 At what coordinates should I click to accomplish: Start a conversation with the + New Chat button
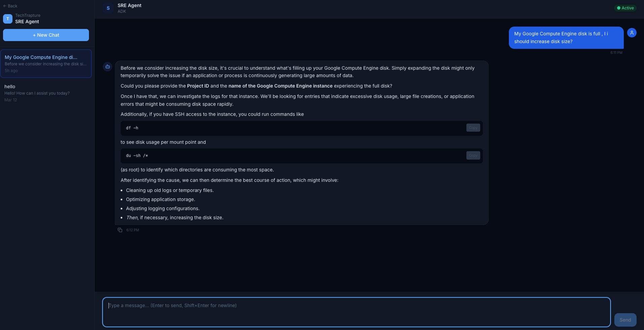[x=46, y=35]
